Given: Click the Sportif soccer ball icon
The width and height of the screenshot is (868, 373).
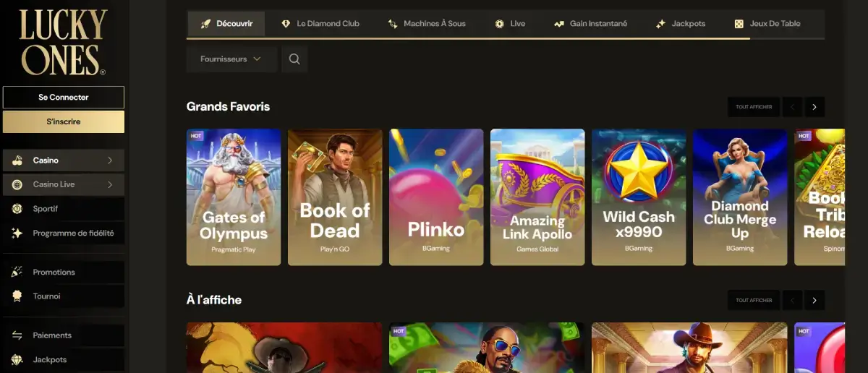Looking at the screenshot, I should (17, 209).
